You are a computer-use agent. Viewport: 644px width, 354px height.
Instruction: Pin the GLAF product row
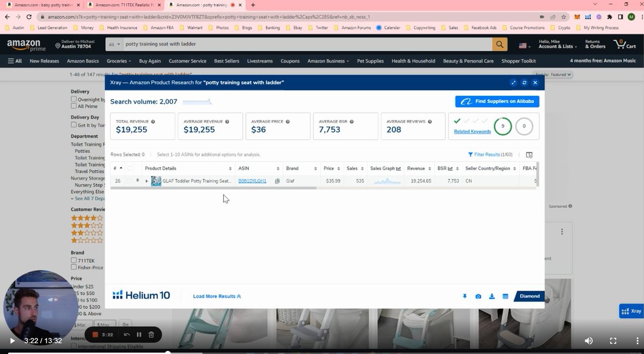click(137, 181)
